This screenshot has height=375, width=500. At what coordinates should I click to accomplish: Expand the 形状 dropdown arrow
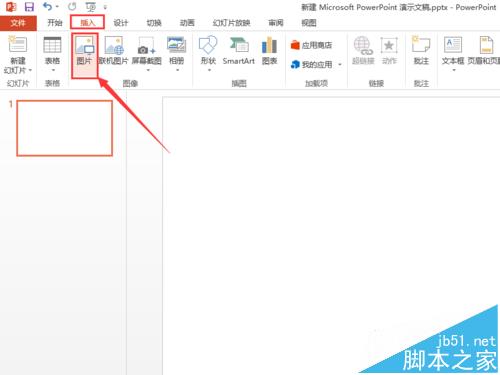point(209,70)
